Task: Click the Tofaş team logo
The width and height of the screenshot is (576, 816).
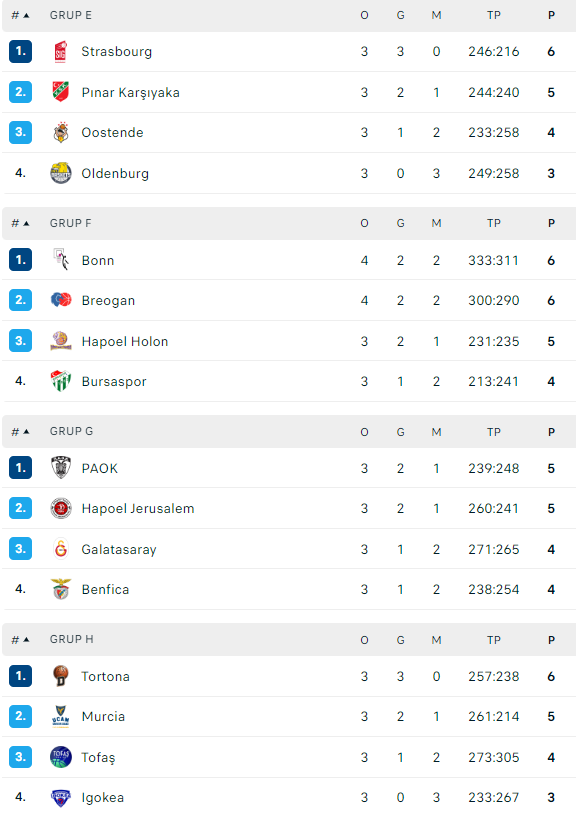Action: pyautogui.click(x=61, y=757)
